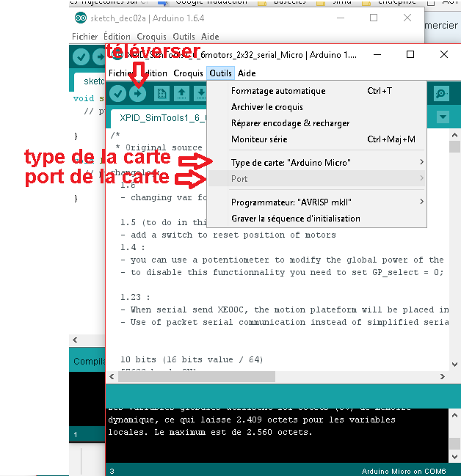Click version line '1.23 :' in editor
The height and width of the screenshot is (476, 461).
pos(135,297)
